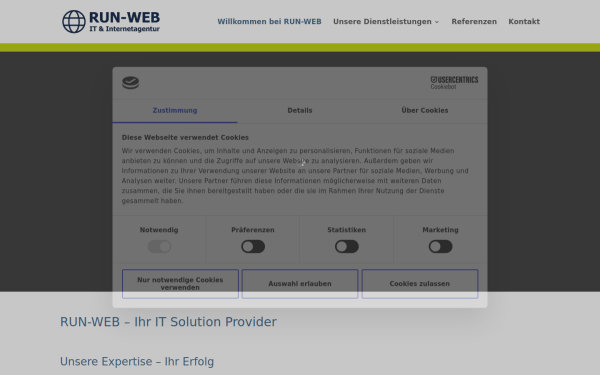Click Nur notwendige Cookies verwenden button
The image size is (600, 375).
180,284
